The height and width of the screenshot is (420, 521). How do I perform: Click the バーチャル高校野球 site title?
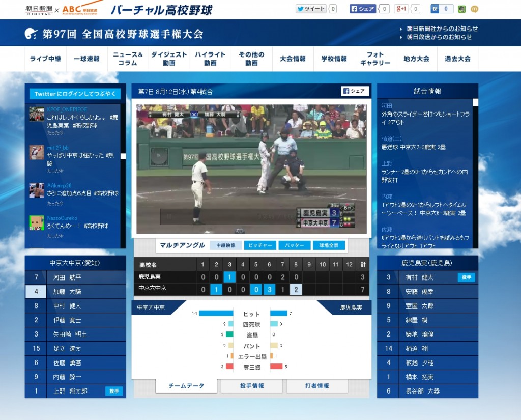pos(161,10)
